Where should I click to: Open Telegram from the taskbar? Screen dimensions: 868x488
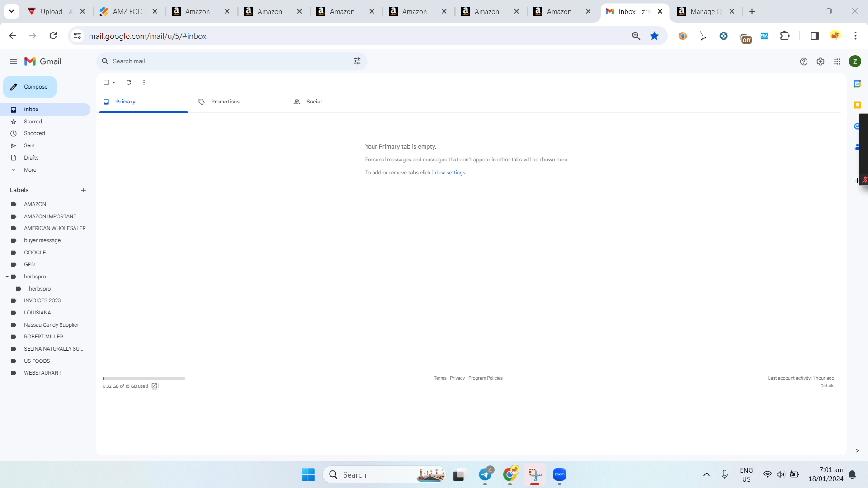point(486,474)
